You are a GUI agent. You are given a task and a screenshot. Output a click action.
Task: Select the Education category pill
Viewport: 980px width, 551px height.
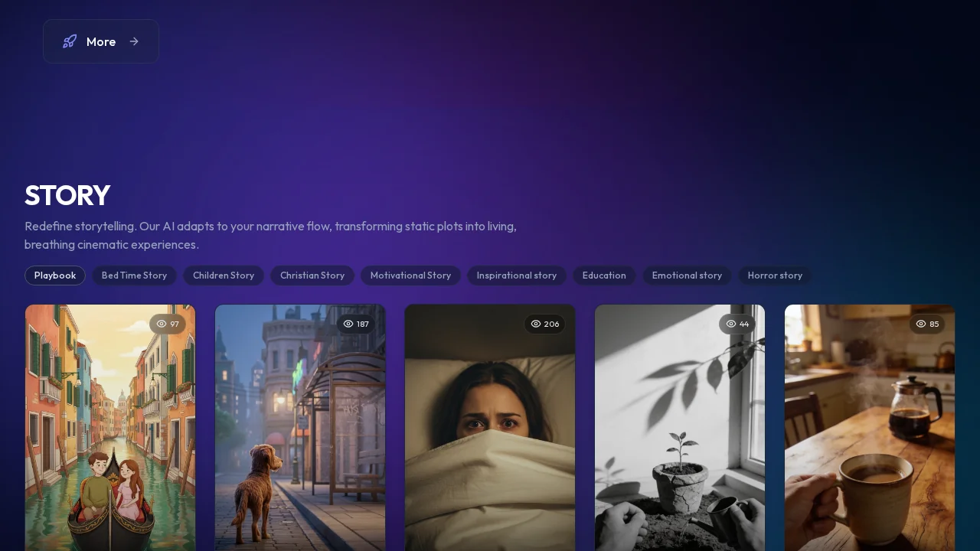click(x=604, y=275)
